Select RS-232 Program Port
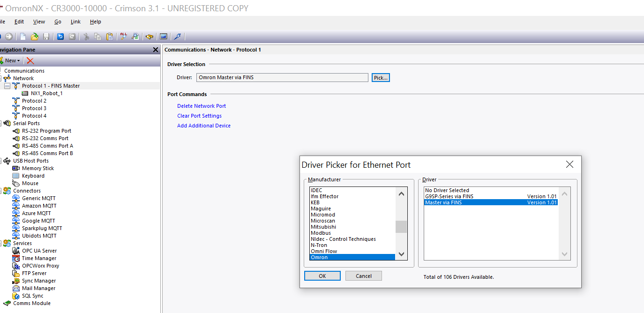The image size is (644, 313). pyautogui.click(x=46, y=131)
